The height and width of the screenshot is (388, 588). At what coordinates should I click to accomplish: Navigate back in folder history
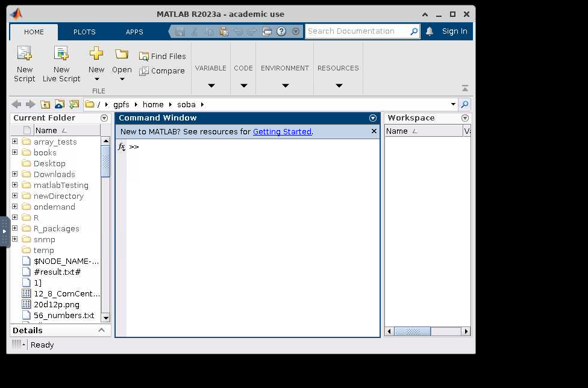[x=16, y=104]
